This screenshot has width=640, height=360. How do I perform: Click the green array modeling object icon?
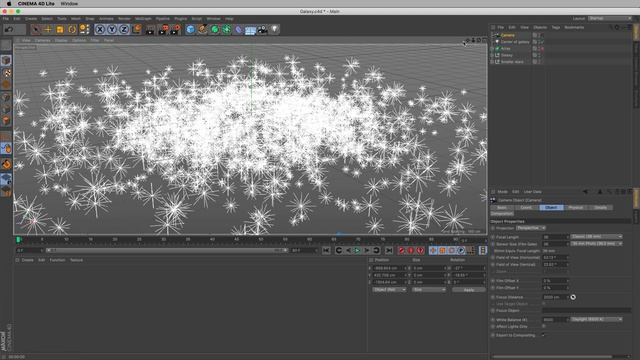(227, 29)
